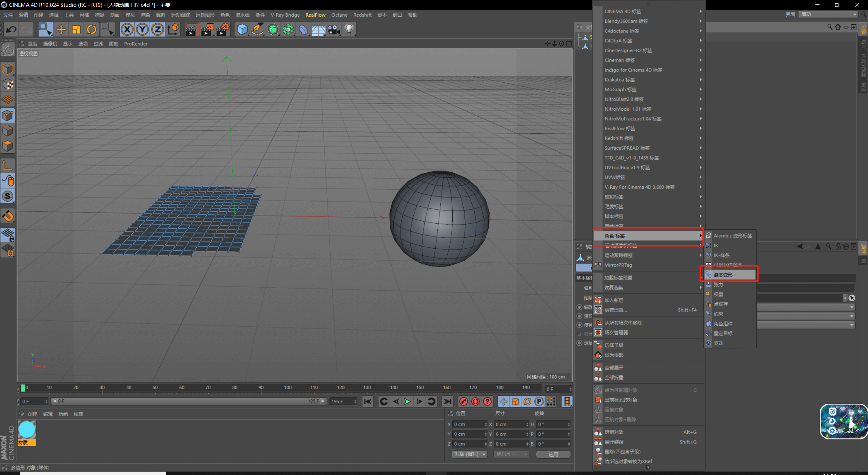The image size is (868, 475).
Task: Open the 界面 layout dropdown
Action: tap(828, 14)
